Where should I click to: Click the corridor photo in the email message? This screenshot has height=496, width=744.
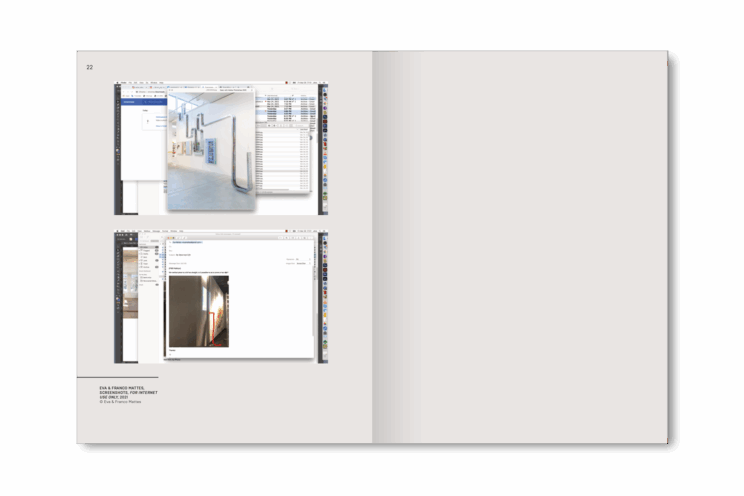198,312
